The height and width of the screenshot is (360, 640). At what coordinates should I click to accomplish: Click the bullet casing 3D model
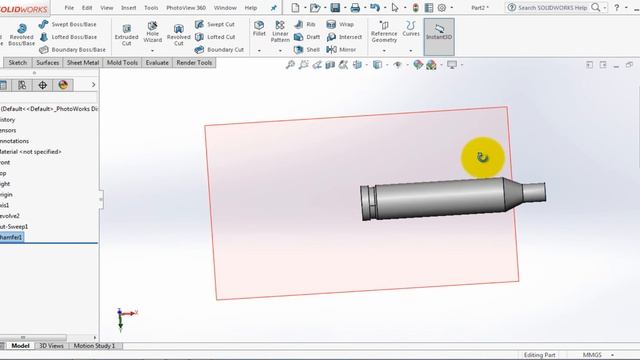pyautogui.click(x=452, y=199)
